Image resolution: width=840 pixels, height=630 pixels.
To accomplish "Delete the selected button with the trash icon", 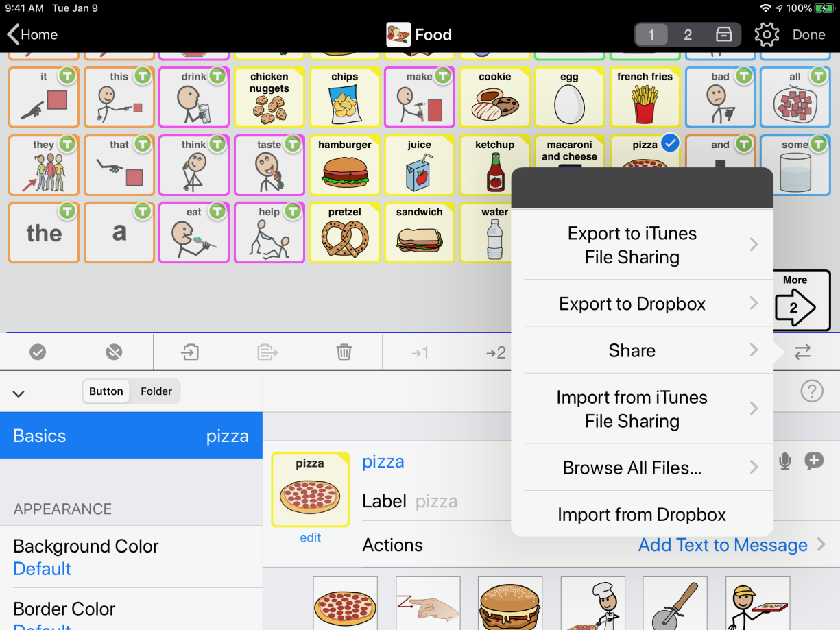I will (x=344, y=352).
